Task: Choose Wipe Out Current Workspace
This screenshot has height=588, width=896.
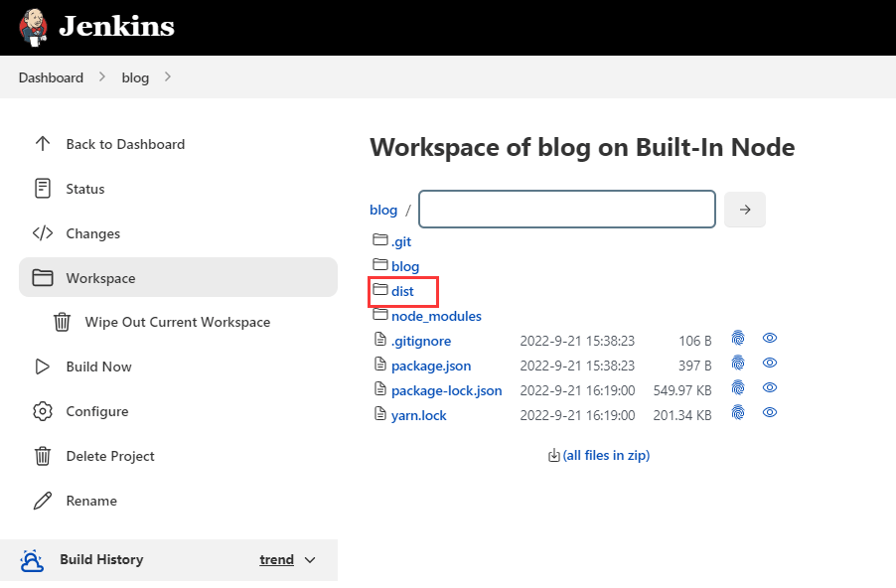Action: (x=178, y=322)
